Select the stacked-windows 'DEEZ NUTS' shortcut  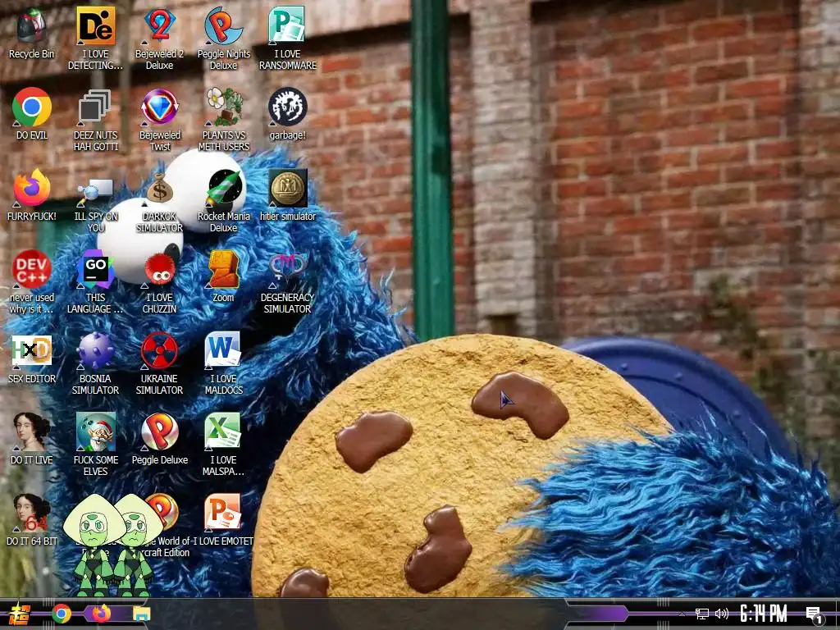pyautogui.click(x=95, y=120)
